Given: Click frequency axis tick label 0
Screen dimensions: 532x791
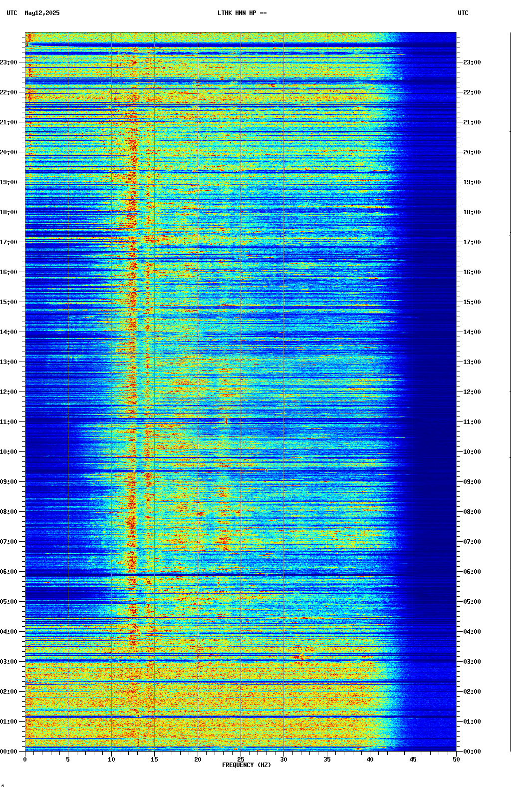Looking at the screenshot, I should (x=25, y=760).
